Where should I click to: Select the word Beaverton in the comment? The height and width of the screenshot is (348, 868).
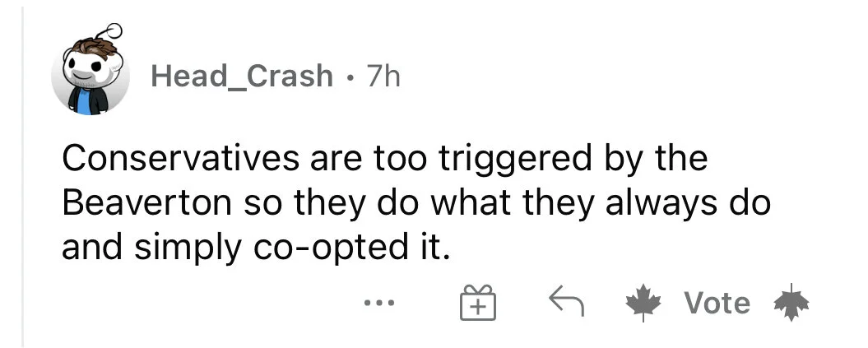(146, 203)
